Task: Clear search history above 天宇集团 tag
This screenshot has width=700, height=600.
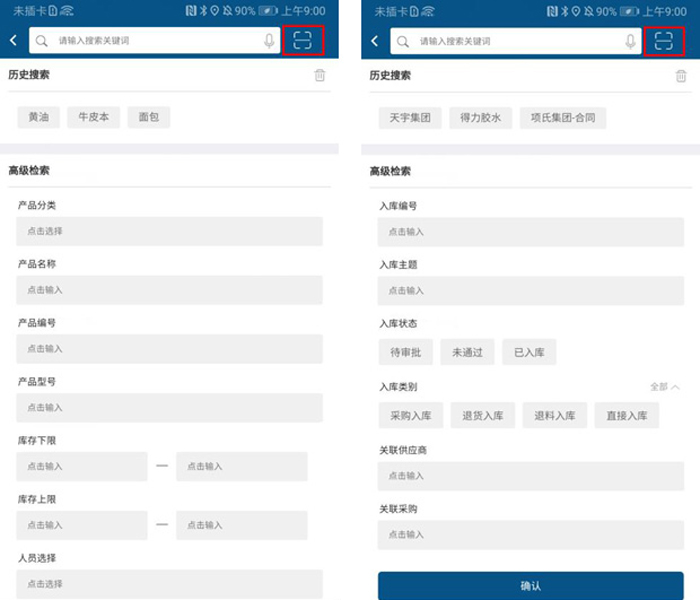Action: [681, 75]
